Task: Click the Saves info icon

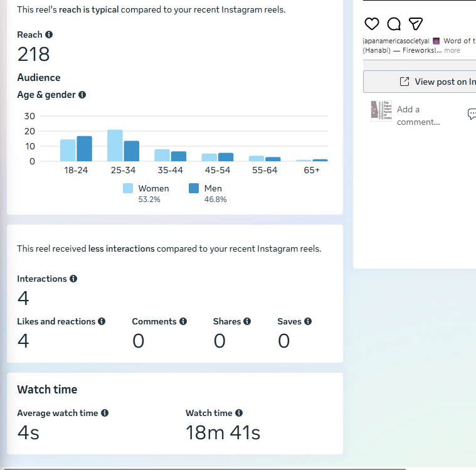Action: pos(308,321)
